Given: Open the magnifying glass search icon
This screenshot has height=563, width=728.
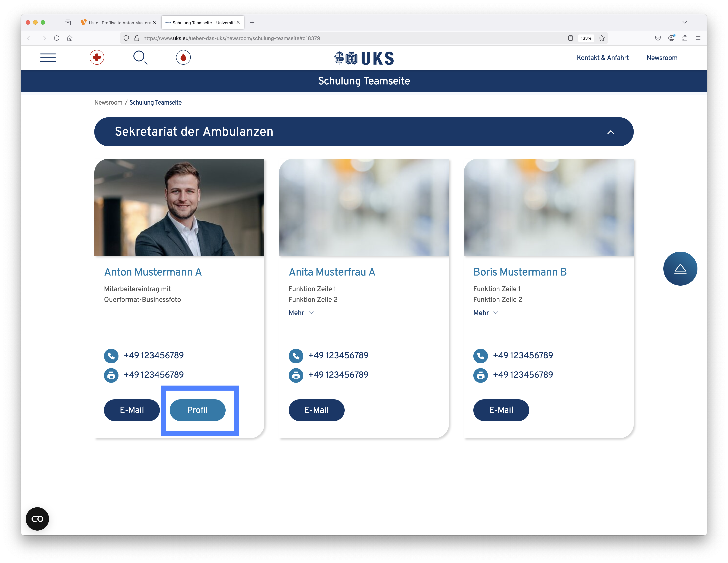Looking at the screenshot, I should click(x=140, y=57).
